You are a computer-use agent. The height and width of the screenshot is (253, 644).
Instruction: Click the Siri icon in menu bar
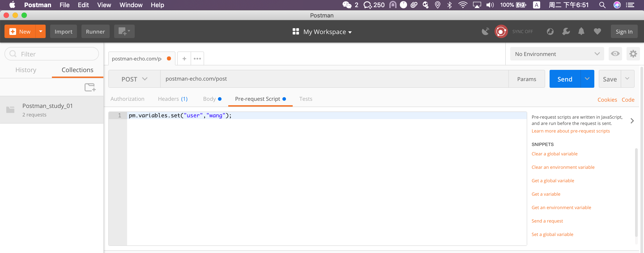617,5
